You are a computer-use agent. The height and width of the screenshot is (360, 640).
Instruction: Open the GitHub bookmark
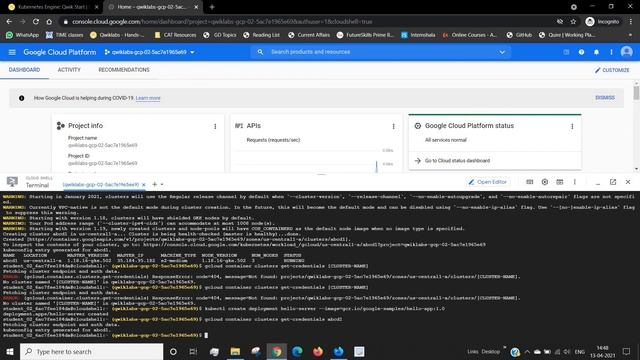pos(519,35)
